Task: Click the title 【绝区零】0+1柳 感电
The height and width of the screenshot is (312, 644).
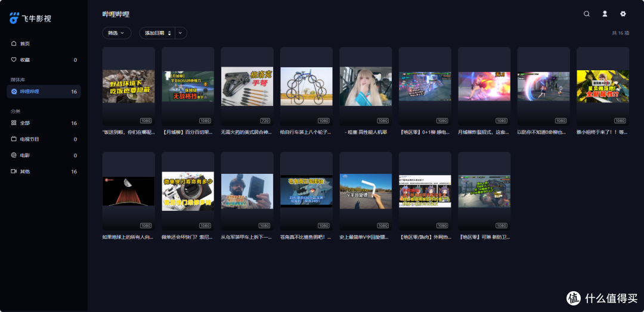Action: [425, 132]
